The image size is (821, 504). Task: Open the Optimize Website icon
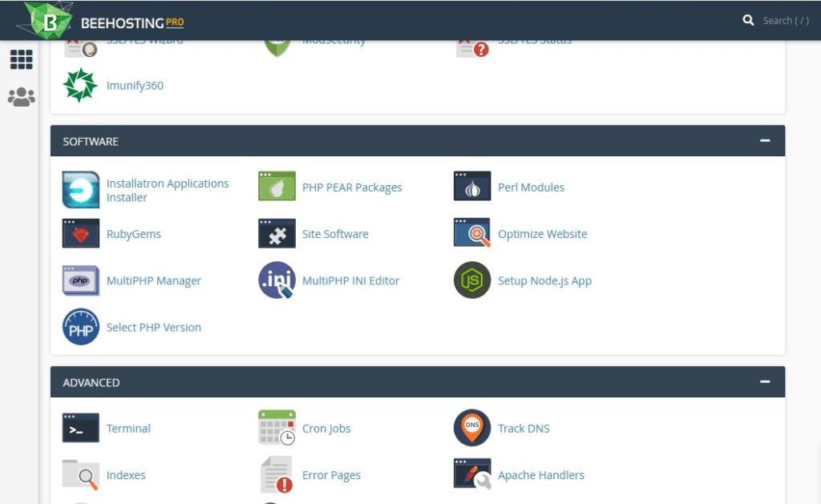[471, 233]
